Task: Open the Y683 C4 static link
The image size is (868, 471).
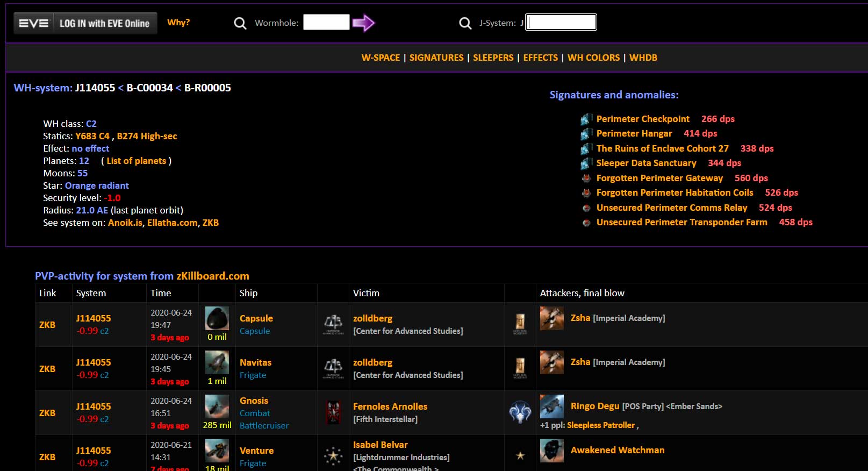Action: click(x=92, y=136)
